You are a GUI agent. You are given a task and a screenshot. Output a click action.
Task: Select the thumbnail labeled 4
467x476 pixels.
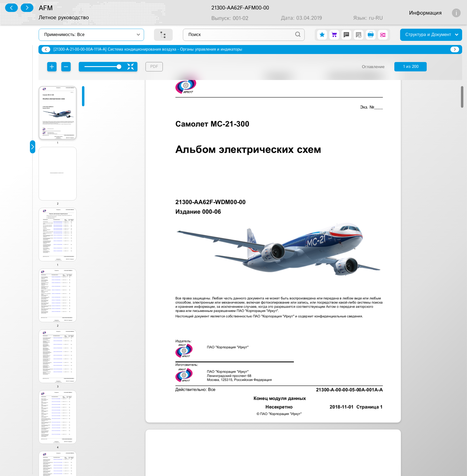(x=58, y=417)
